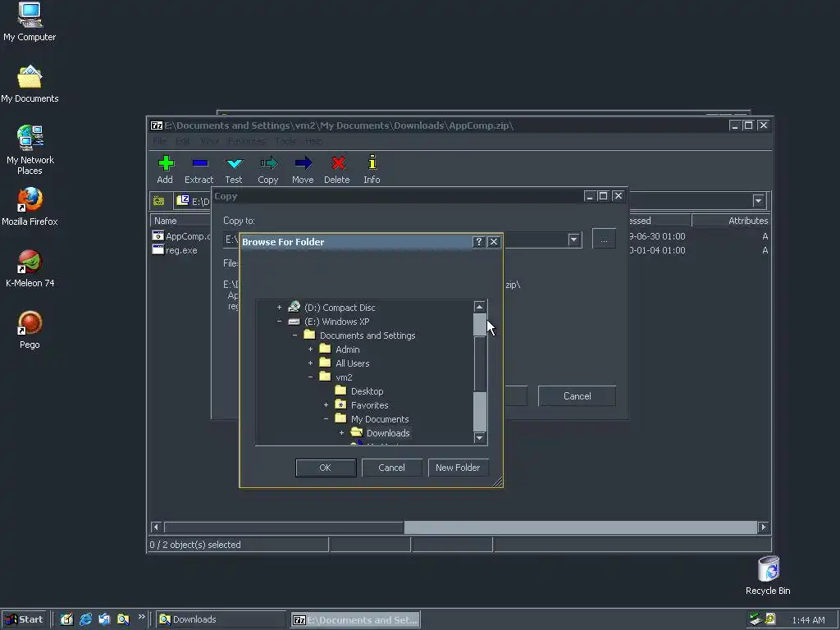
Task: Click the Name column header
Action: pos(180,221)
